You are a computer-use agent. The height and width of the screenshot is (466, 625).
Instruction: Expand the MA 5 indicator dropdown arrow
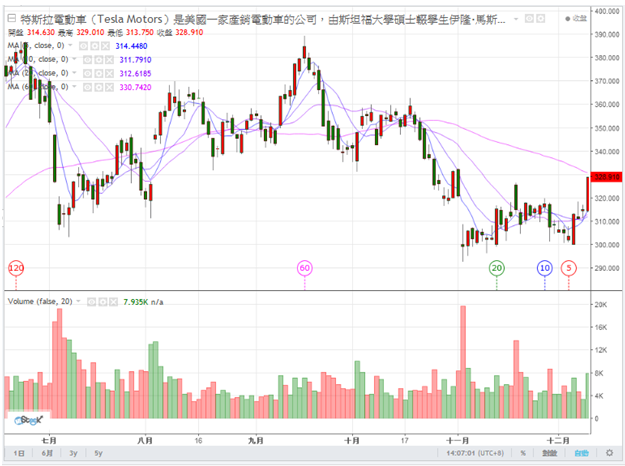click(71, 45)
